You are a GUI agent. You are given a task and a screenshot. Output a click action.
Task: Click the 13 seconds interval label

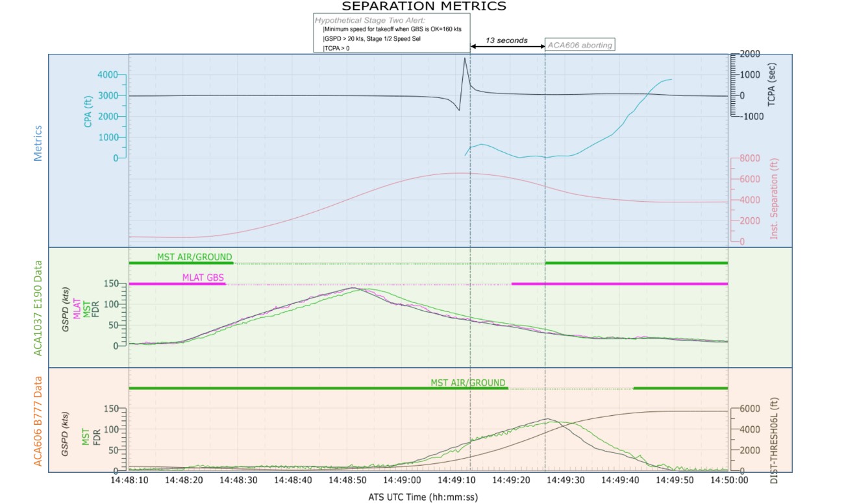coord(506,40)
